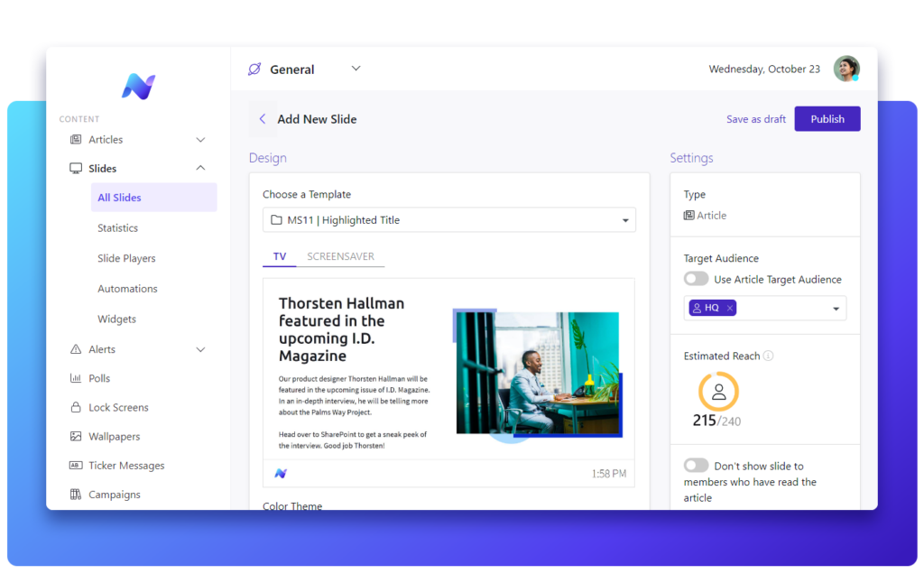Save the slide as draft
The width and height of the screenshot is (924, 574).
(x=755, y=118)
